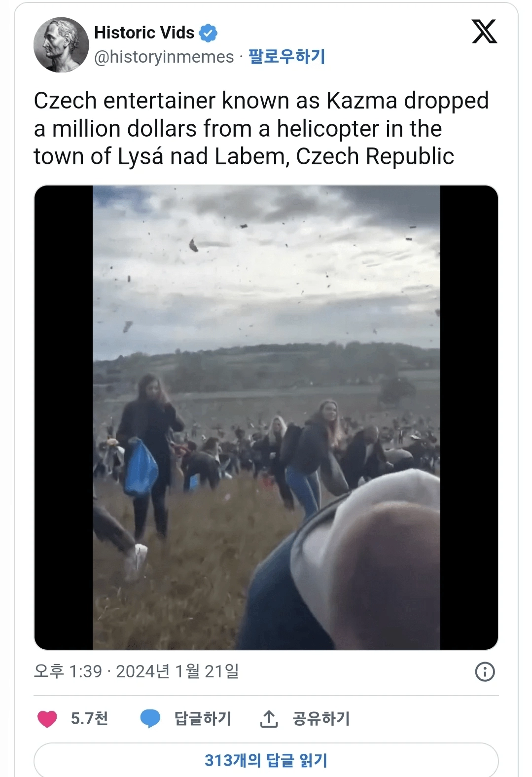Click 'Lysá nad Labem' in tweet text
Viewport: 532px width, 777px height.
(x=203, y=156)
